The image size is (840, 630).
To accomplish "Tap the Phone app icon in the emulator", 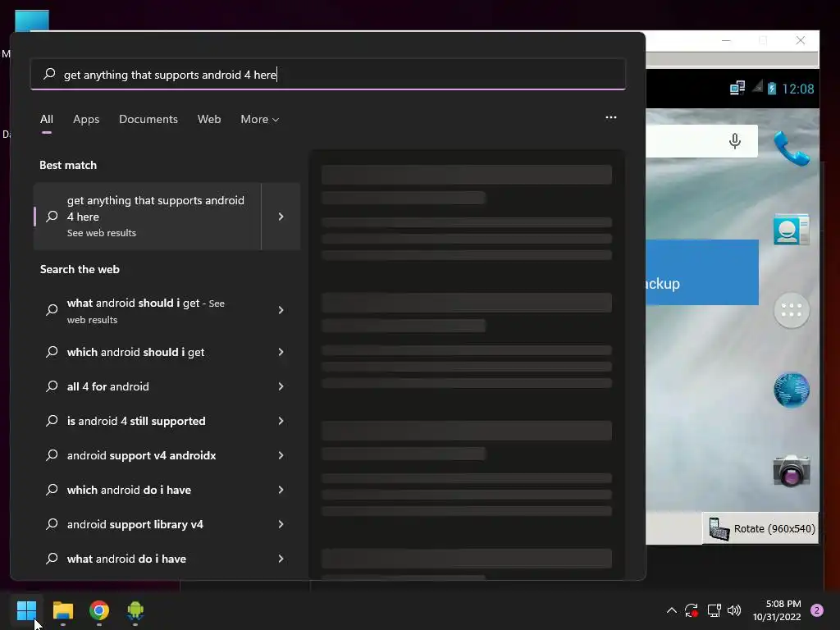I will point(792,148).
